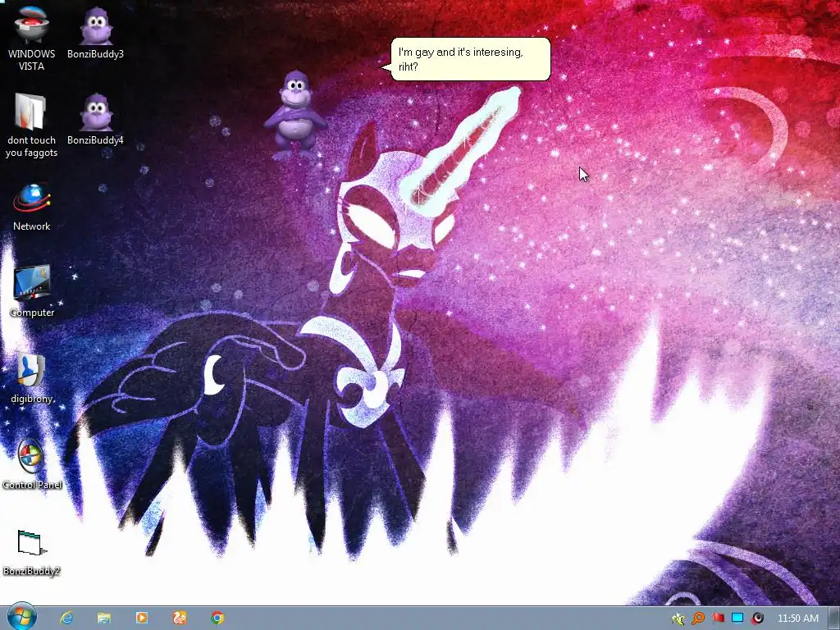Click Bonzi's speech bubble text

tap(461, 59)
